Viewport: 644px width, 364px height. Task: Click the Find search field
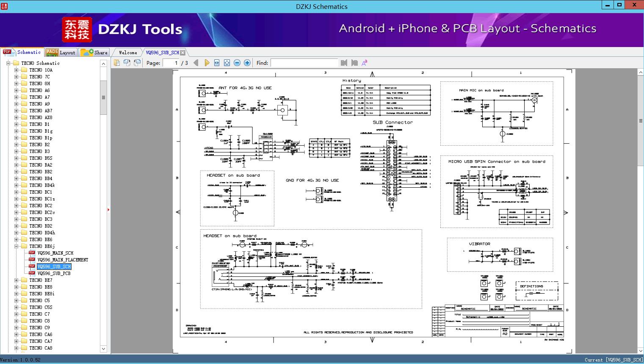(304, 63)
